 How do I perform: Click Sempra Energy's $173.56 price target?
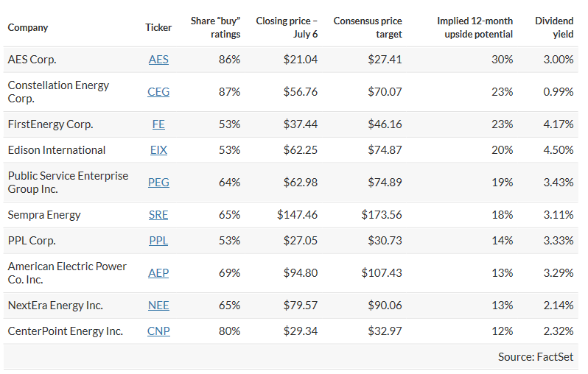tap(382, 215)
